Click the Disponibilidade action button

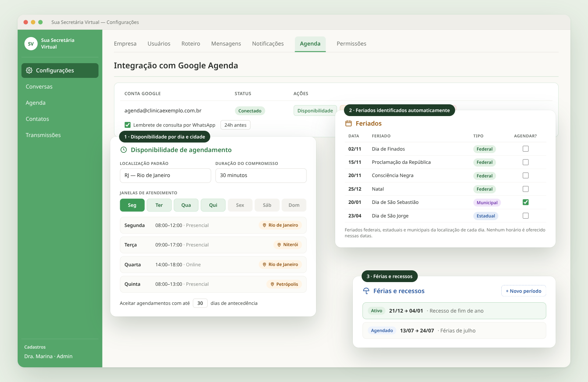pyautogui.click(x=315, y=111)
